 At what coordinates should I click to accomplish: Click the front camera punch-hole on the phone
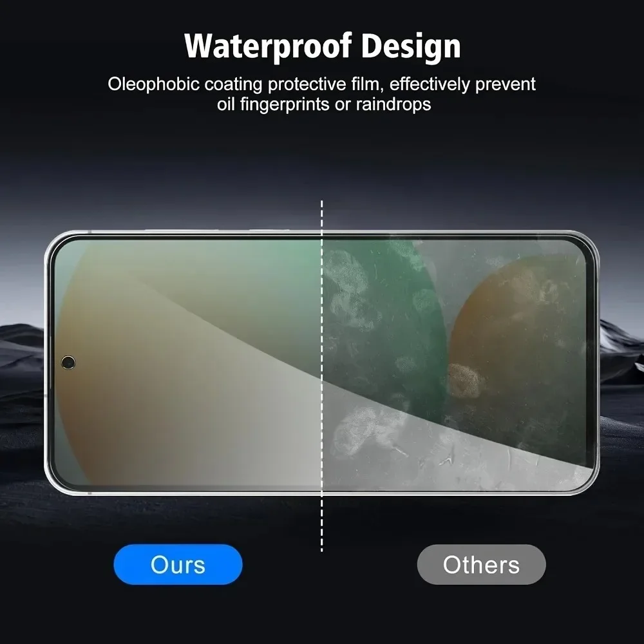pyautogui.click(x=68, y=362)
